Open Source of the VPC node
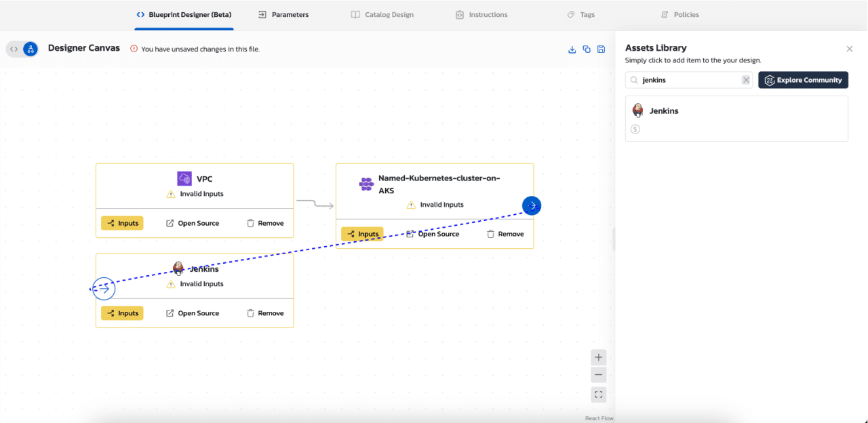 (x=193, y=223)
